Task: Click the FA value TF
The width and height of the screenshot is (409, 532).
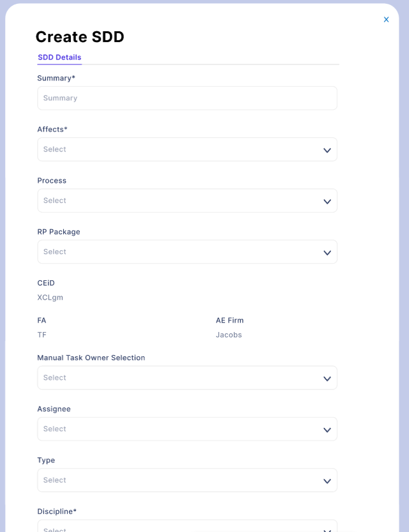Action: (x=42, y=335)
